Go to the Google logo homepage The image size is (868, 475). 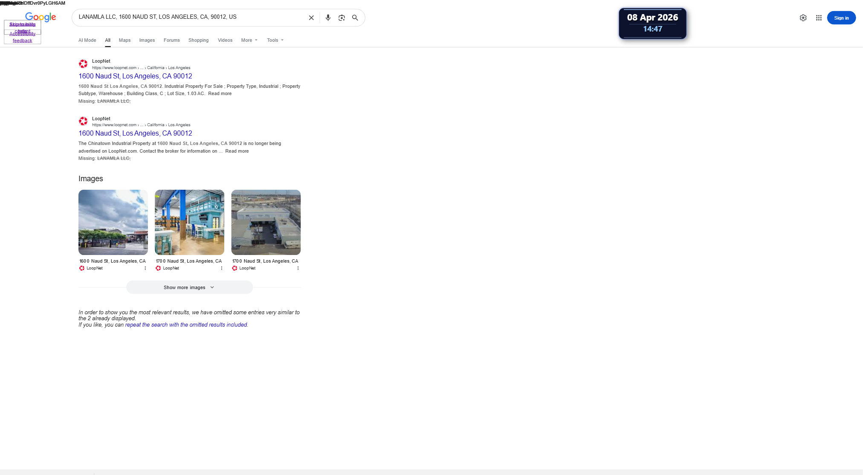41,17
